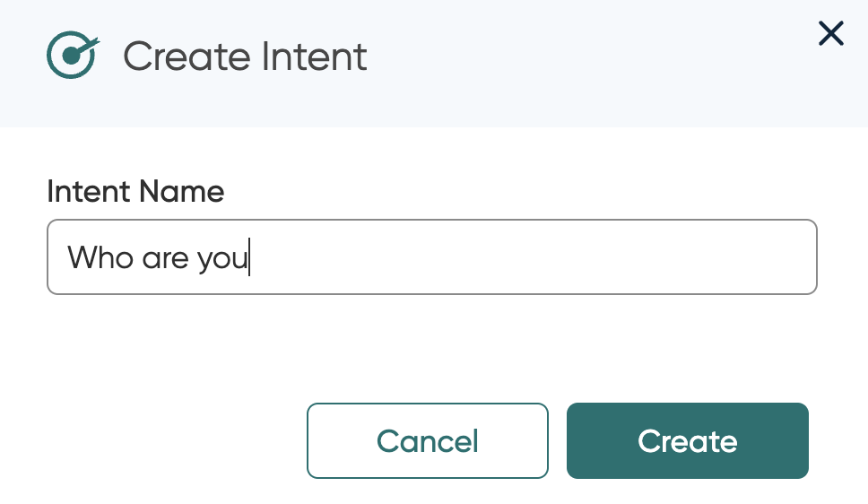Dismiss the dialog using the X icon
Image resolution: width=868 pixels, height=504 pixels.
[831, 34]
